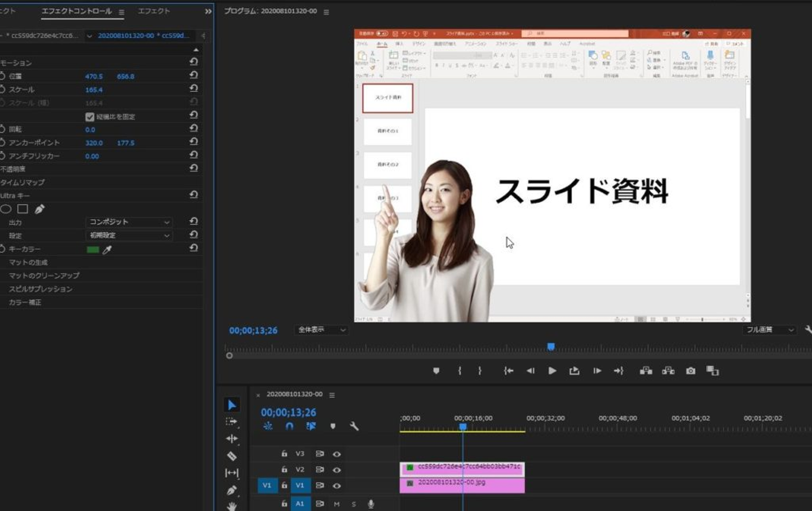The height and width of the screenshot is (511, 812).
Task: Click the green key color swatch
Action: click(x=93, y=250)
